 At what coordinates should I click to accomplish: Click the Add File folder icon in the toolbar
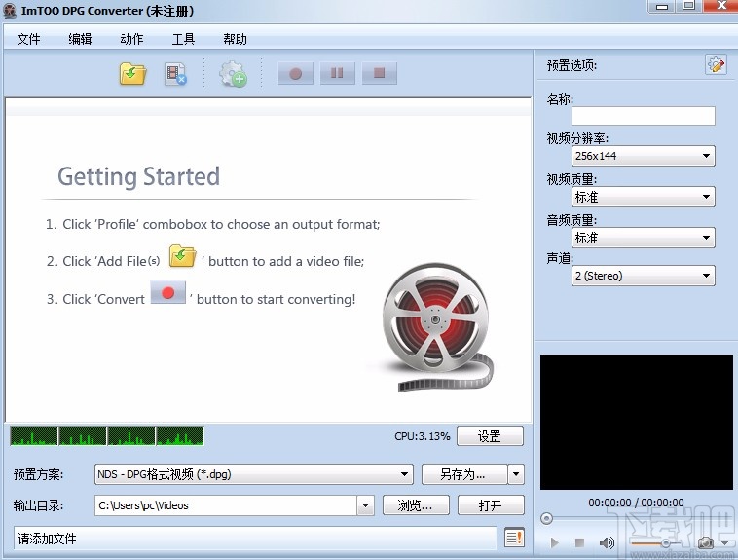pos(132,74)
